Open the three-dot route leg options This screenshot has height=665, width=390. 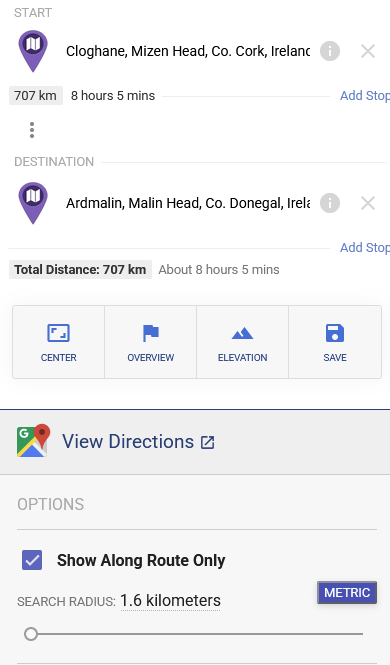click(32, 130)
